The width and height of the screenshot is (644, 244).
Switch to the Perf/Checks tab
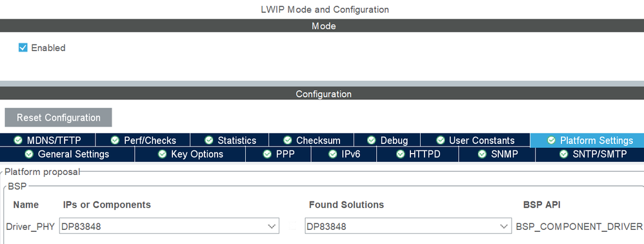[x=143, y=140]
